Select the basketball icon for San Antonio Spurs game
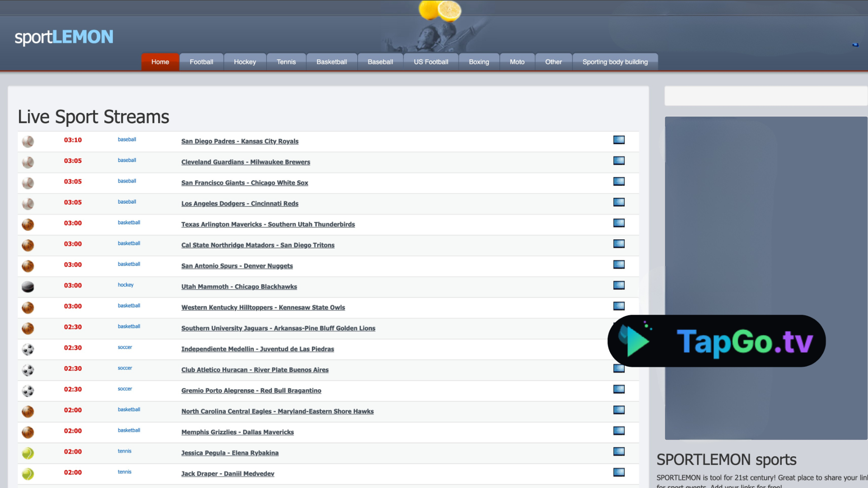This screenshot has width=868, height=488. tap(28, 266)
